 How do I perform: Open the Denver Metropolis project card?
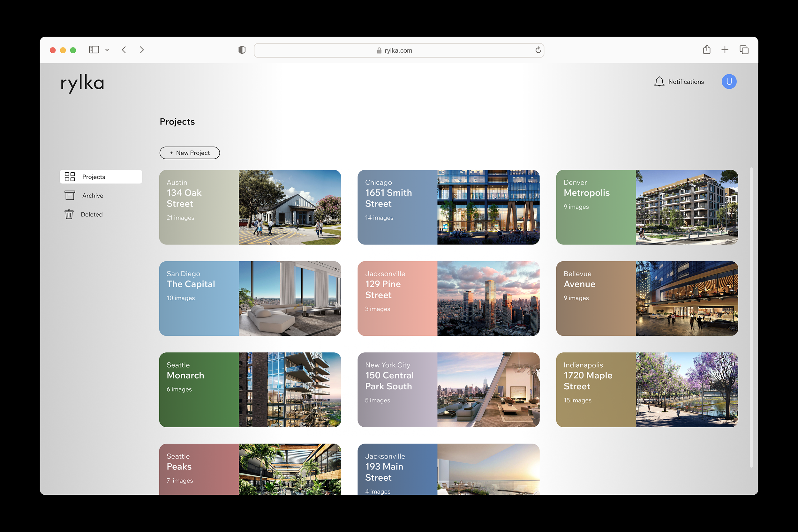click(647, 207)
